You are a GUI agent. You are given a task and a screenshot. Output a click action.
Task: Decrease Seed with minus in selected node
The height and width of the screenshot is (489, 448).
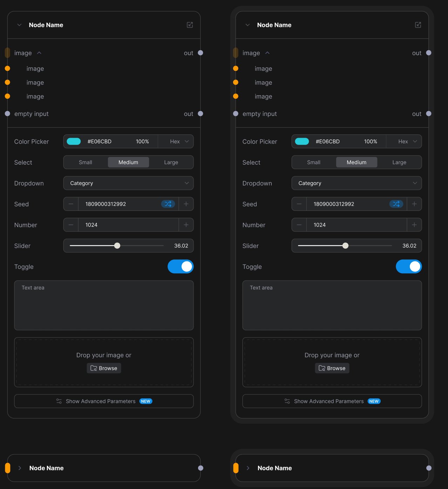tap(299, 204)
